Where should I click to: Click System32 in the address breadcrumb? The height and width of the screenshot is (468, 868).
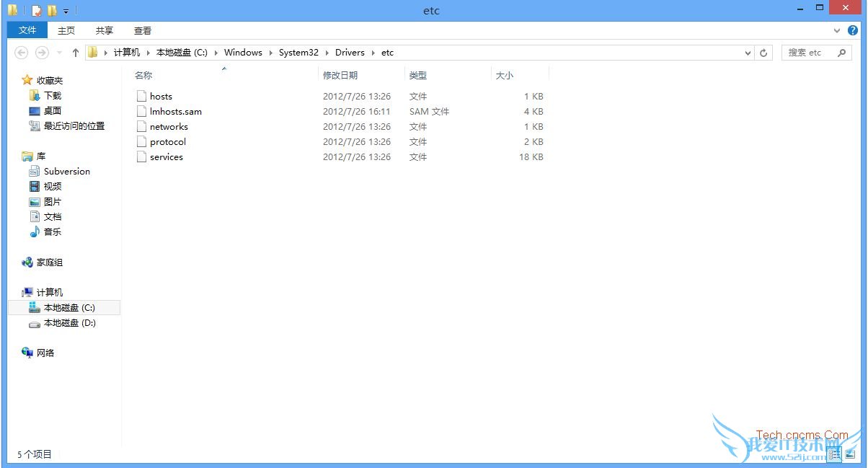[298, 53]
